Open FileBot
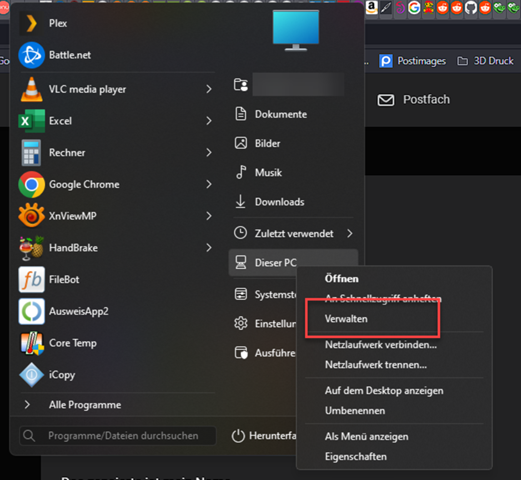521x480 pixels. pos(117,279)
